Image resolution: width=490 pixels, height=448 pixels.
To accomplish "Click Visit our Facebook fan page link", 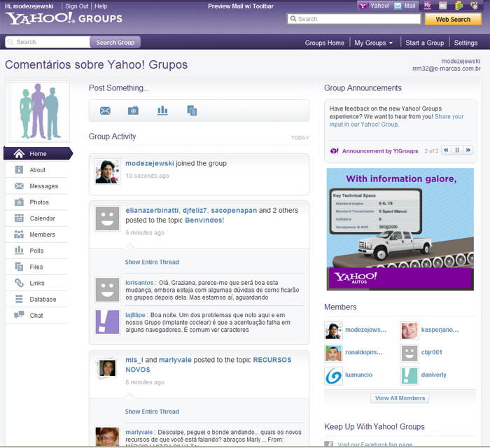I will [x=375, y=444].
